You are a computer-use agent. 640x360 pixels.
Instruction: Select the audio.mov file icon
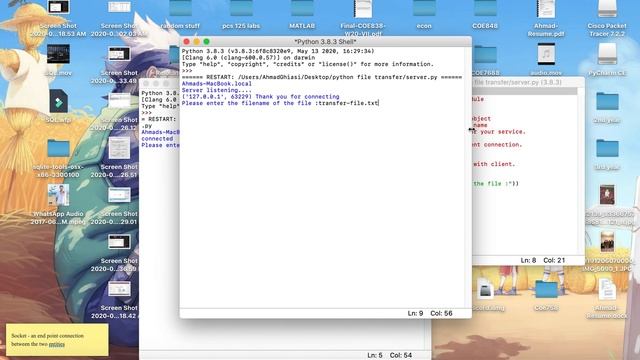[546, 54]
